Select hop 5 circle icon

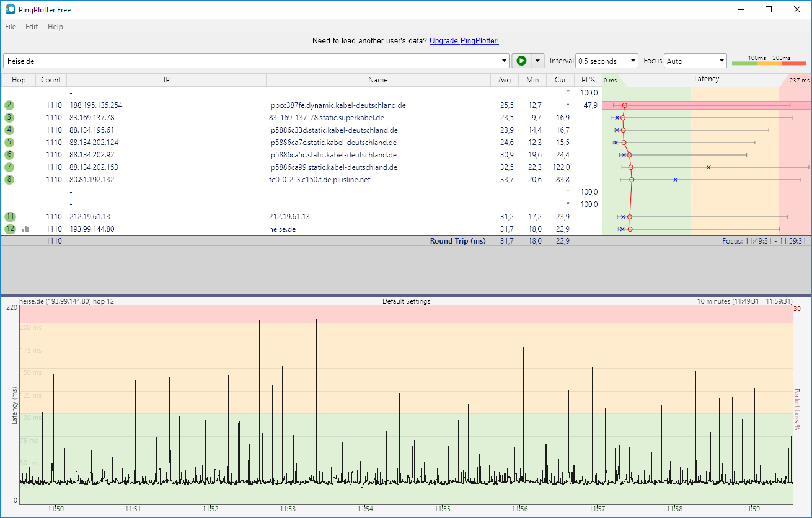[x=9, y=143]
